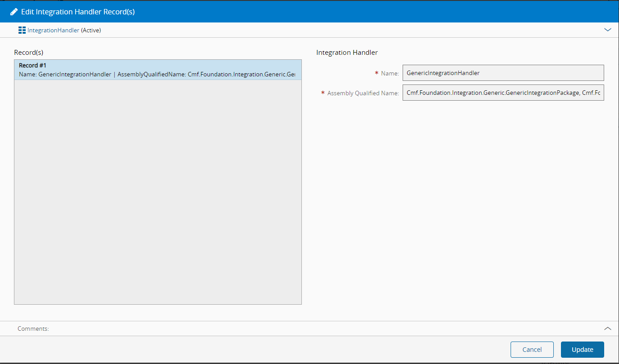Click the Assembly Qualified Name input field
Screen dimensions: 619x364
pyautogui.click(x=503, y=93)
